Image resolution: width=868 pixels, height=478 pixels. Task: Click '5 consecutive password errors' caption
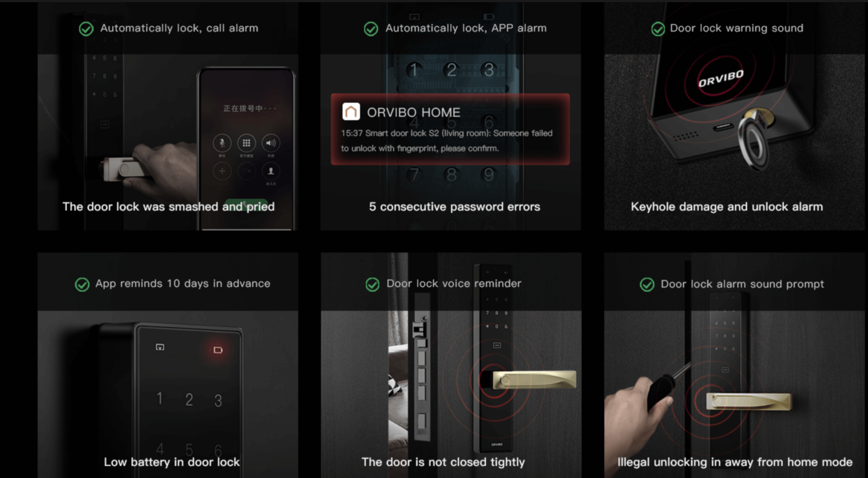(x=455, y=207)
